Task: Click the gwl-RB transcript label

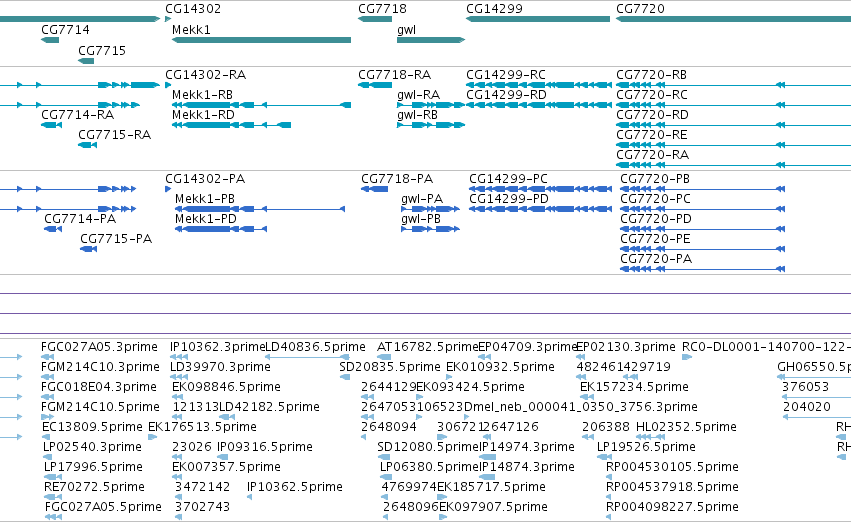Action: (417, 115)
